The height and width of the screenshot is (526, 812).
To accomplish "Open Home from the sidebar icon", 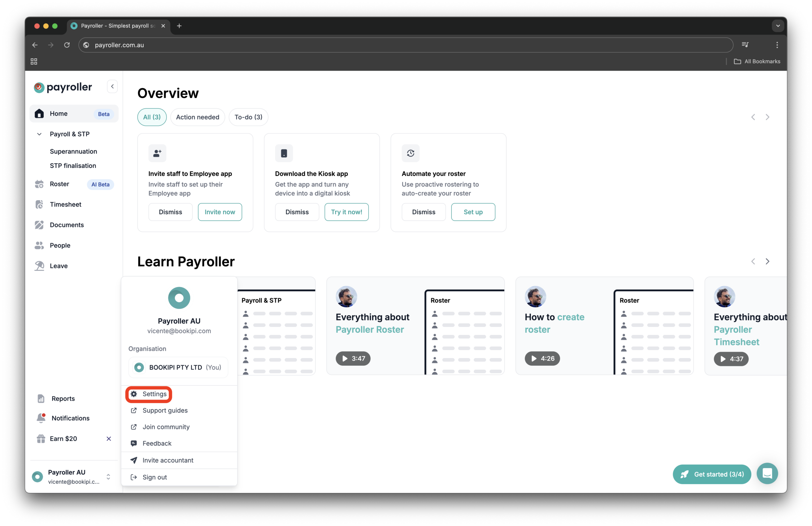I will coord(39,113).
